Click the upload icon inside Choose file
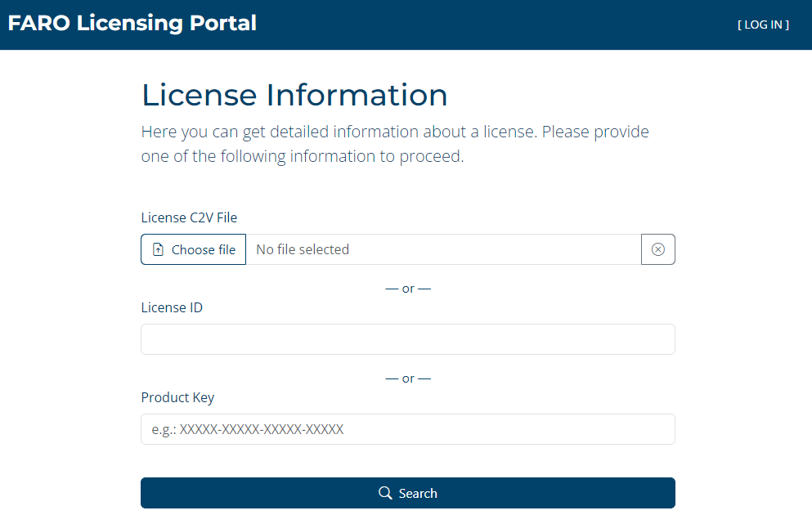Screen dimensions: 812x524 coord(159,250)
